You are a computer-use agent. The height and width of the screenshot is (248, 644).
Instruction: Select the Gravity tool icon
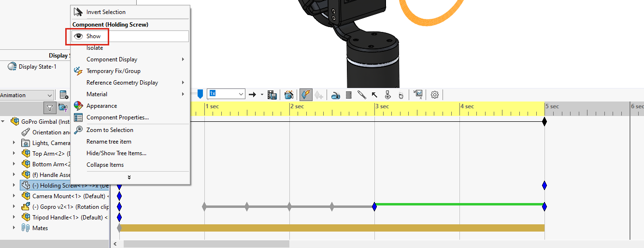pyautogui.click(x=400, y=95)
